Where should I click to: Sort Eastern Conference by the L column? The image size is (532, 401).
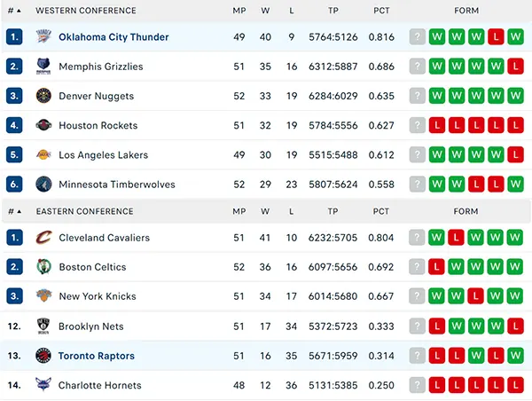(291, 211)
